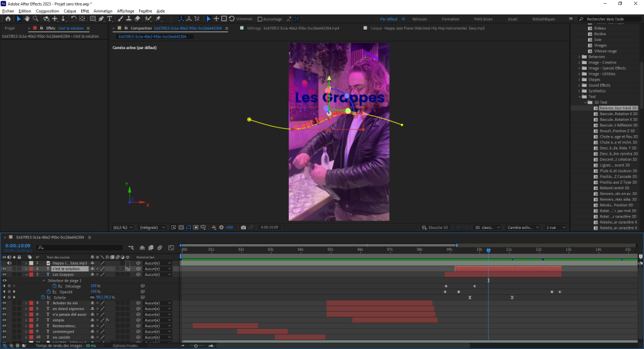This screenshot has height=349, width=644.
Task: Hide the 'Les Grappes' layer
Action: [x=4, y=275]
